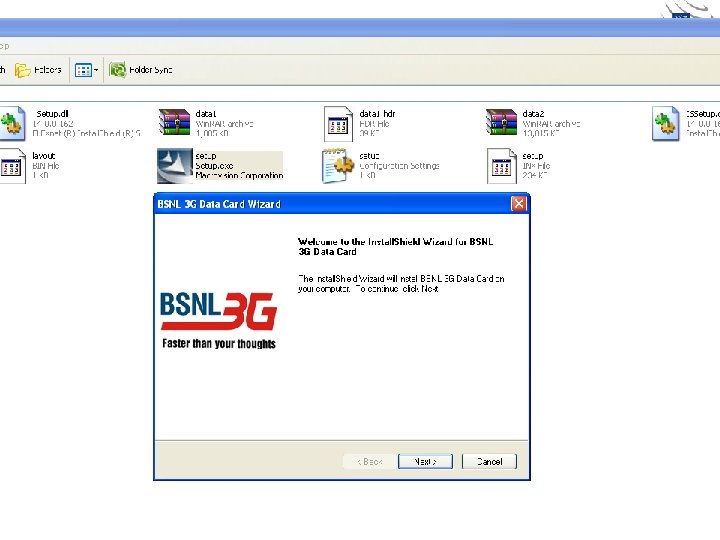The image size is (720, 540).
Task: Click the data1 file name label
Action: (206, 113)
